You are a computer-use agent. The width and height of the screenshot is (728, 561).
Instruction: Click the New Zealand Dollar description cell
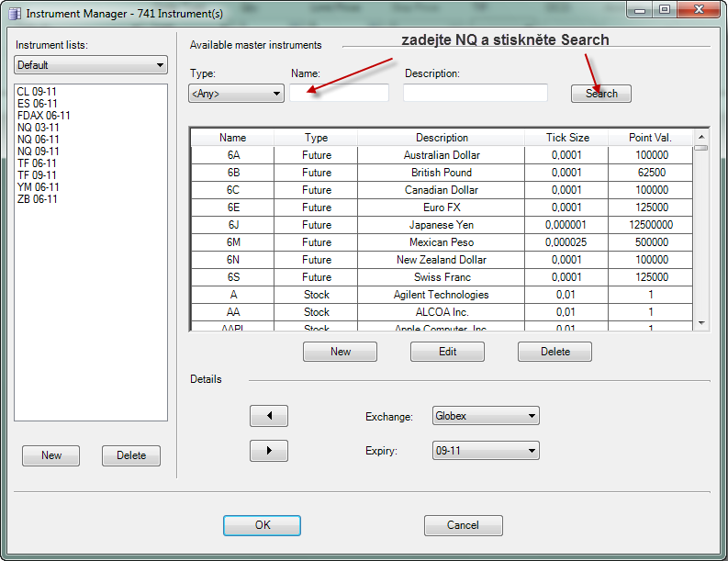click(442, 260)
